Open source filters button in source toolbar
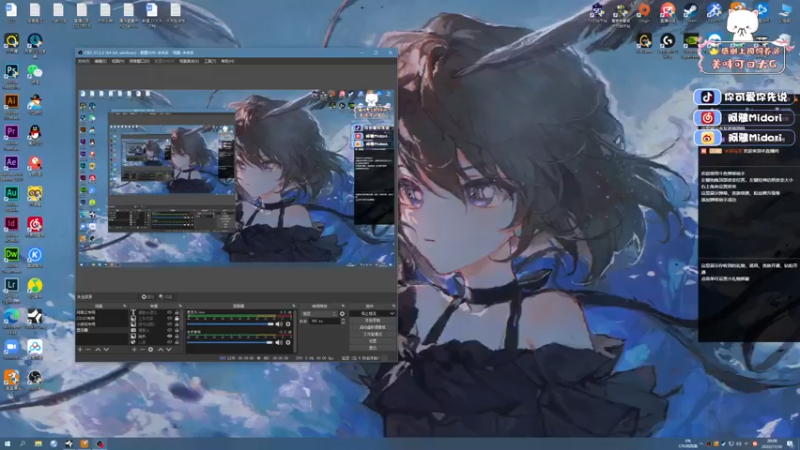 coord(165,296)
